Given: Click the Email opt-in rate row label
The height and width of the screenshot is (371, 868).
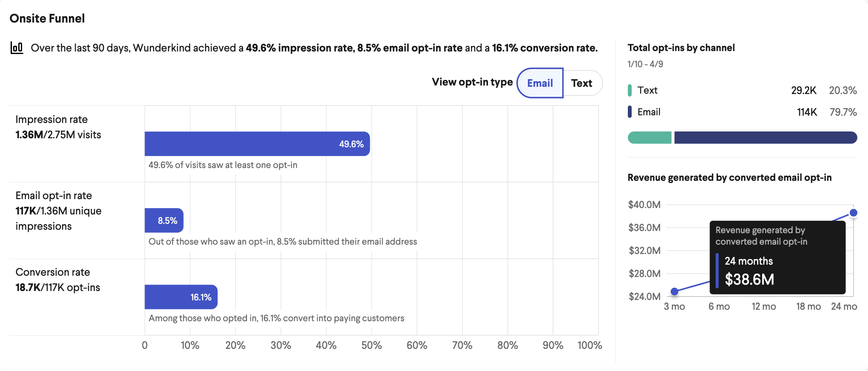Looking at the screenshot, I should point(54,196).
